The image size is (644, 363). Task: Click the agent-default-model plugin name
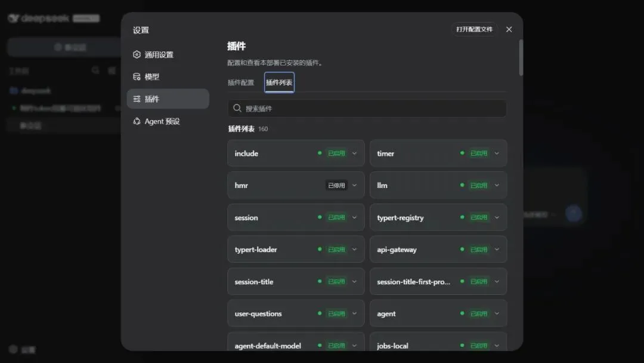coord(268,346)
